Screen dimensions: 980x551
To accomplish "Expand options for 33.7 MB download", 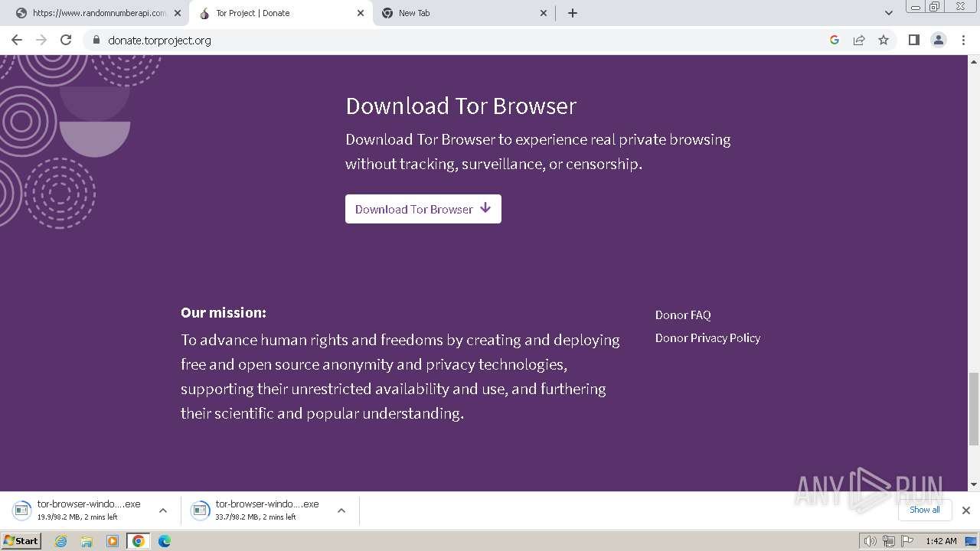I will click(x=341, y=510).
